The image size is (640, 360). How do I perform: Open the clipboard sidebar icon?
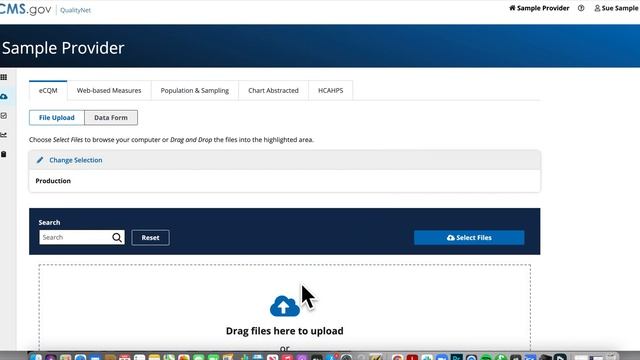coord(4,154)
